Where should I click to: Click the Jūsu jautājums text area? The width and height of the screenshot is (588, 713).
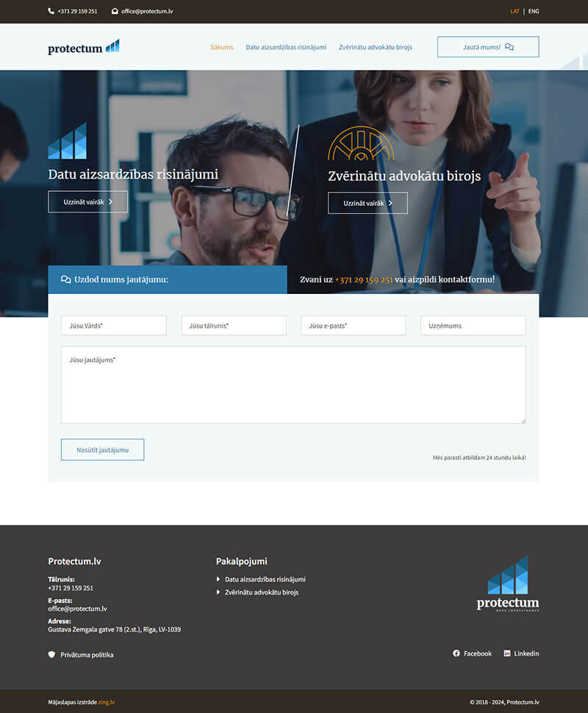(293, 385)
